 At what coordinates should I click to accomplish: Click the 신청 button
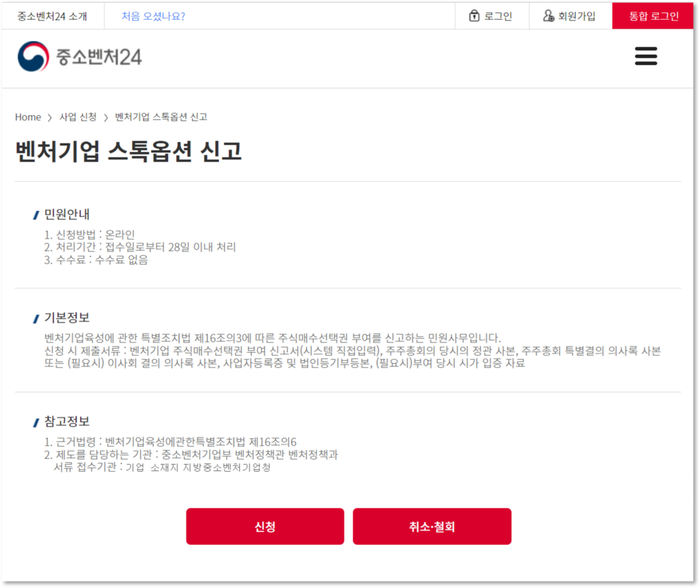click(265, 526)
